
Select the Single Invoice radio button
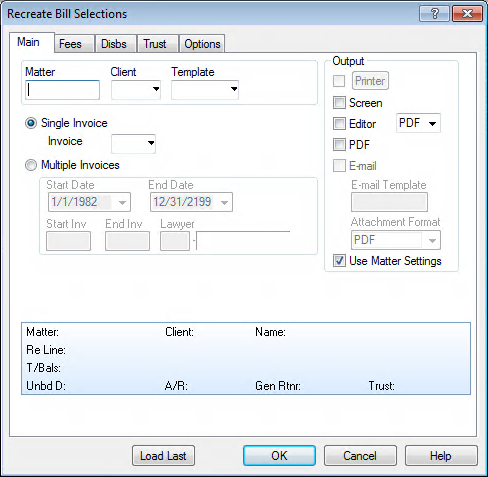(31, 123)
